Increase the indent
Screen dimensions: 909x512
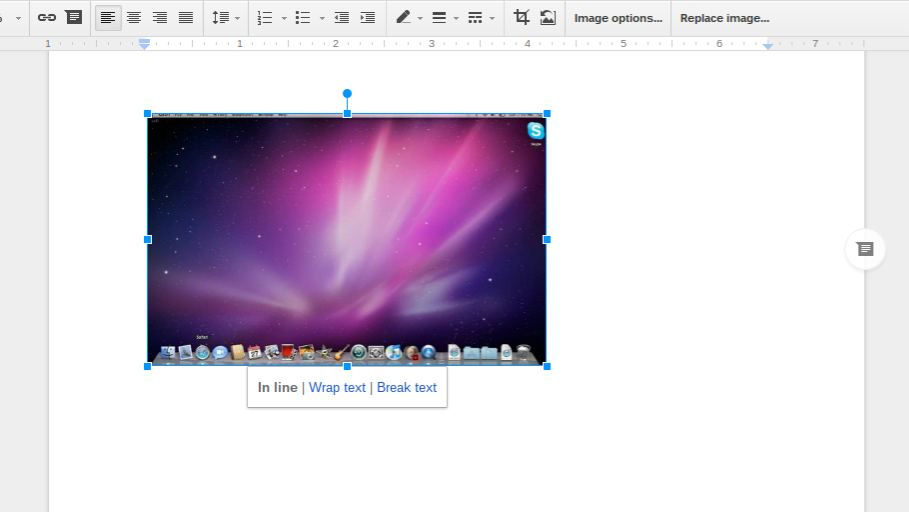tap(368, 18)
